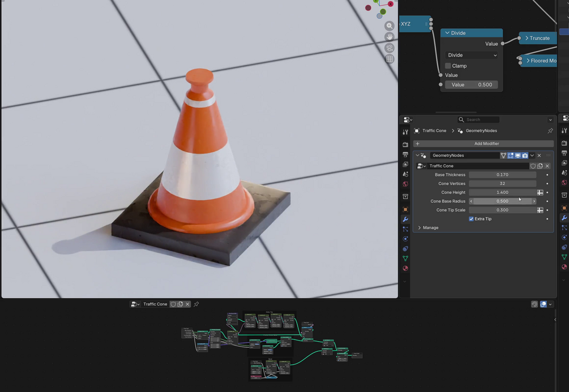Open the View Layer properties tab
569x392 pixels.
[405, 164]
